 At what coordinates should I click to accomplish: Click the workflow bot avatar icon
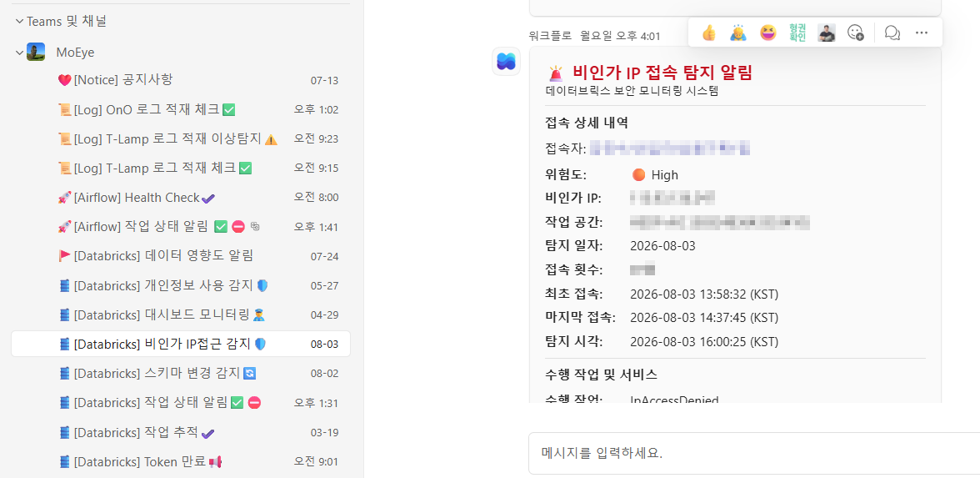pos(506,62)
